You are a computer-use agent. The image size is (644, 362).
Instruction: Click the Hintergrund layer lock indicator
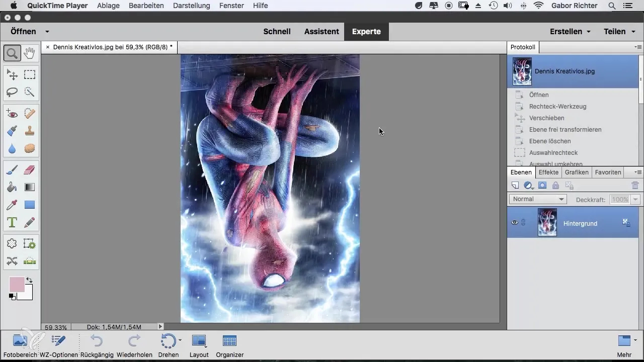click(x=626, y=222)
